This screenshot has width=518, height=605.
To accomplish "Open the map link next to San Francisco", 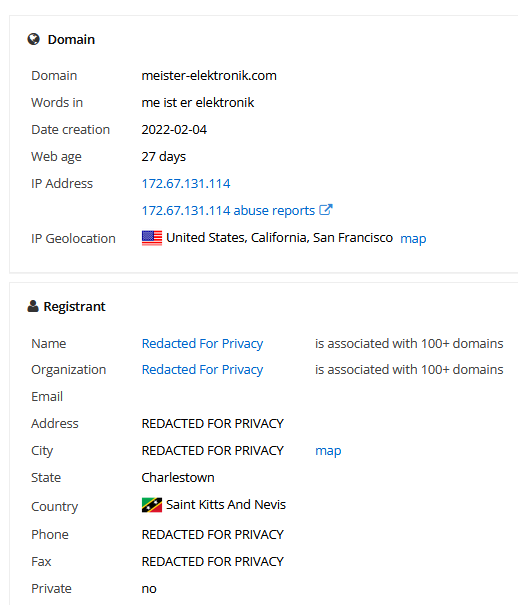I will (413, 239).
